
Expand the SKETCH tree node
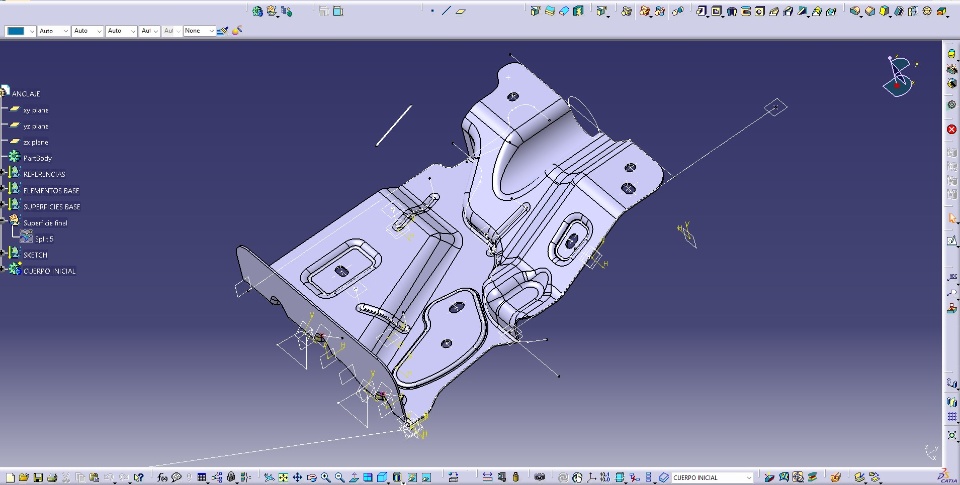3,254
